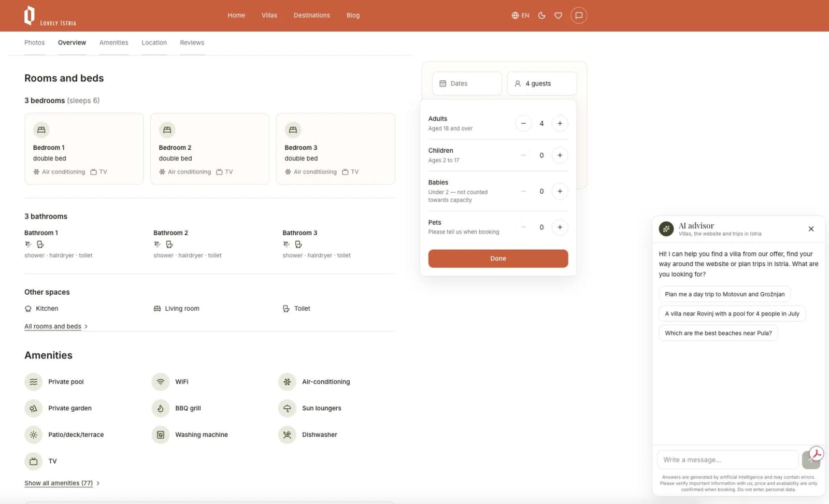Click the Lovely Istria logo
The image size is (829, 504).
click(50, 16)
